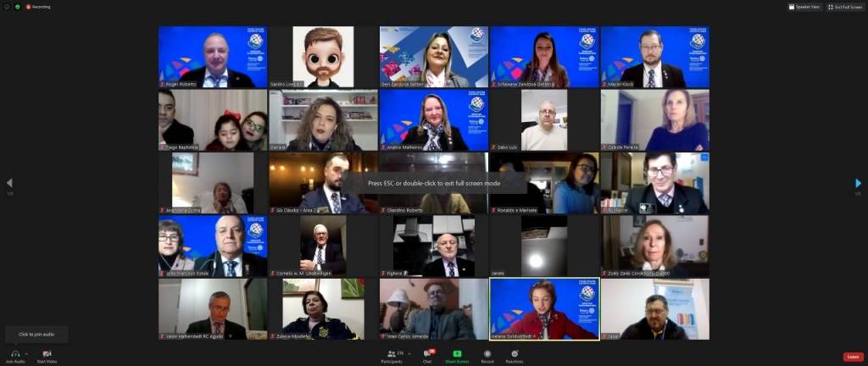Leave the meeting

[x=853, y=357]
